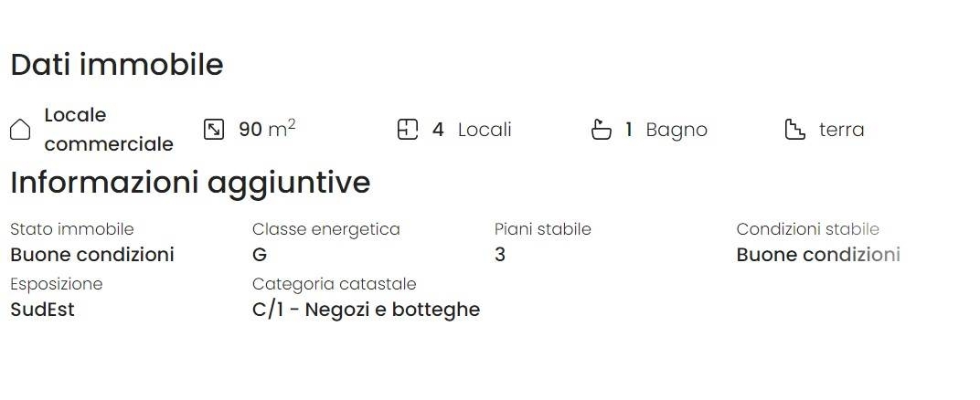The height and width of the screenshot is (400, 980).
Task: Click the Piani stabile value 3
Action: [x=500, y=255]
